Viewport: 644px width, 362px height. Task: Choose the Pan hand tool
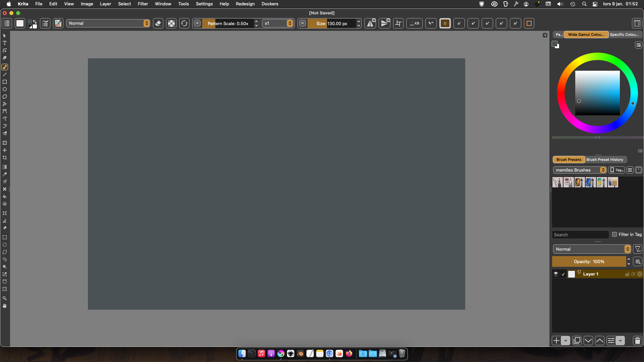(x=5, y=306)
